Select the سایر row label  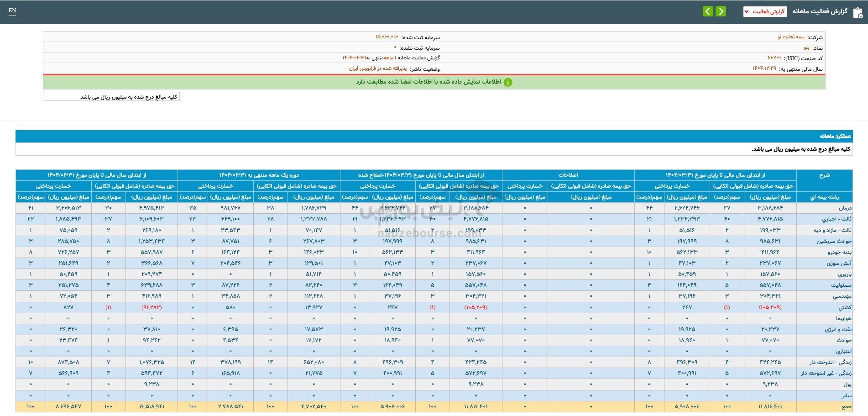pyautogui.click(x=847, y=395)
